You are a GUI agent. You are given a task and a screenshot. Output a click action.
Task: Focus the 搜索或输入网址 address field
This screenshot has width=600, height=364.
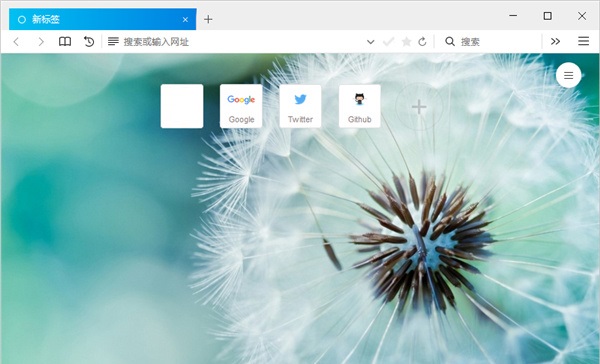[x=241, y=41]
